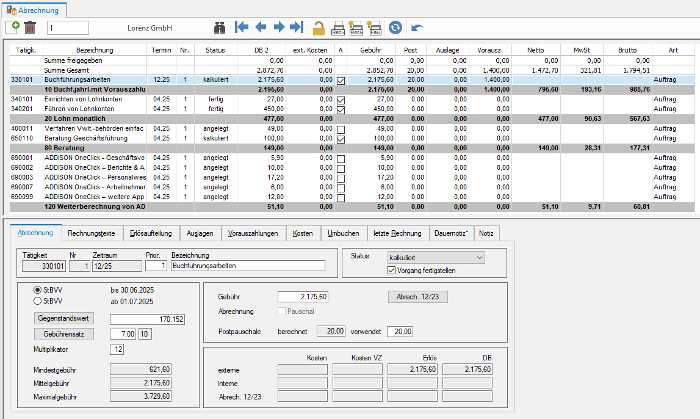This screenshot has width=700, height=419.
Task: Click the blue undo arrow icon
Action: 417,28
